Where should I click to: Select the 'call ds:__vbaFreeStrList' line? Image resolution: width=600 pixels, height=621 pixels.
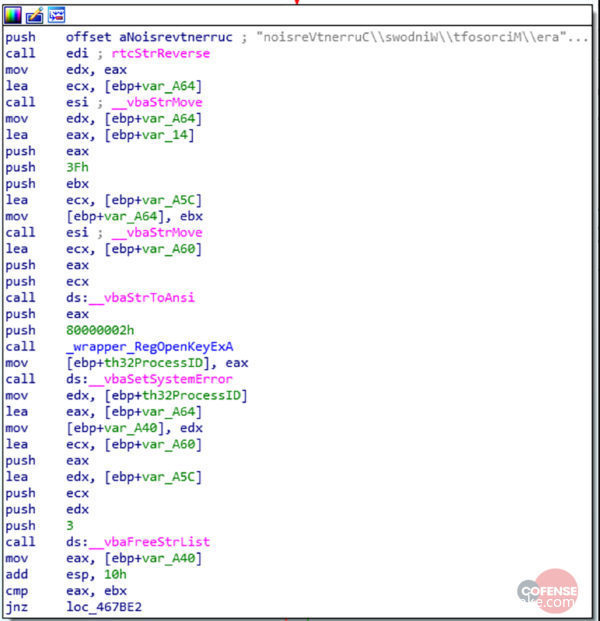[108, 542]
